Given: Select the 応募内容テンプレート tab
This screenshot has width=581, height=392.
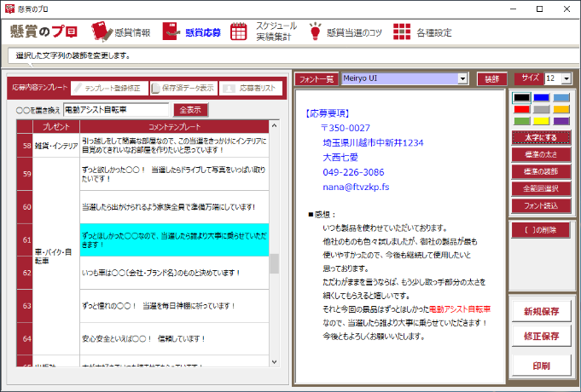Looking at the screenshot, I should (38, 88).
